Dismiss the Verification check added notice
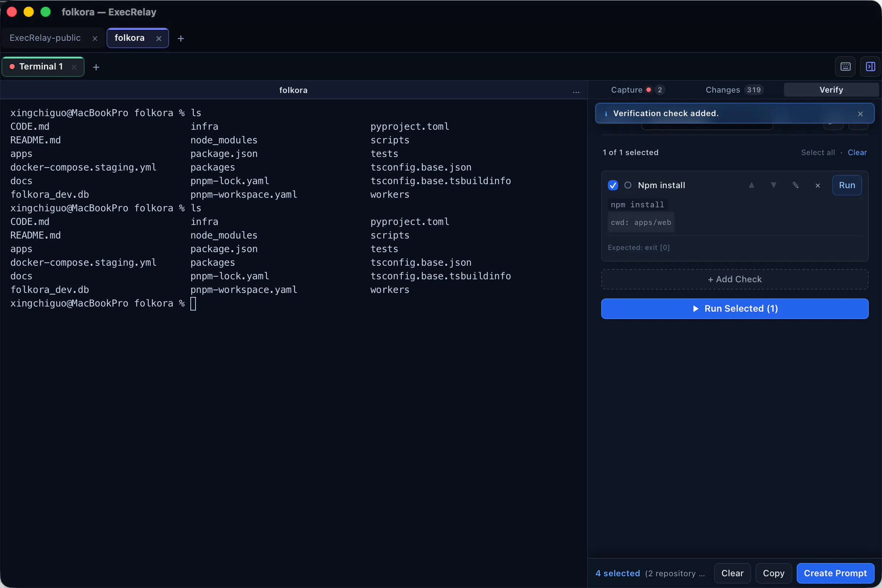 tap(860, 114)
